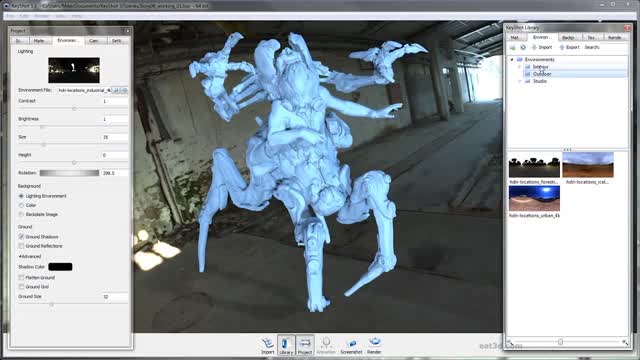Click the Environment File path field
640x360 pixels.
[x=84, y=90]
